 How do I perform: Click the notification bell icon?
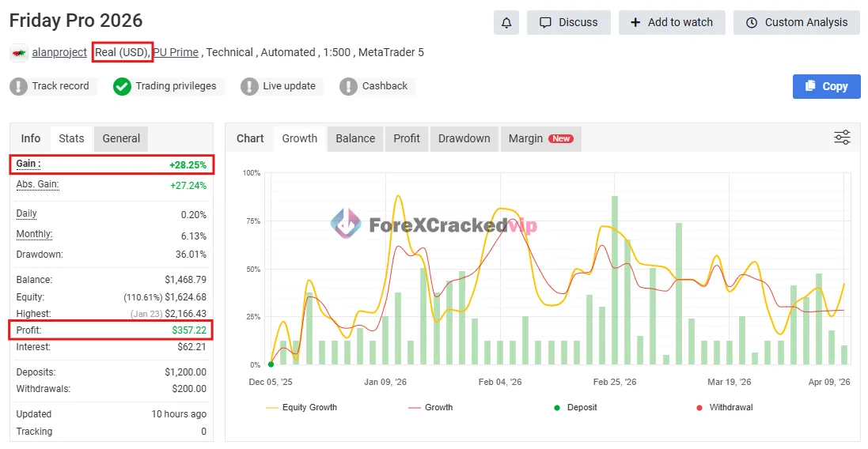506,23
